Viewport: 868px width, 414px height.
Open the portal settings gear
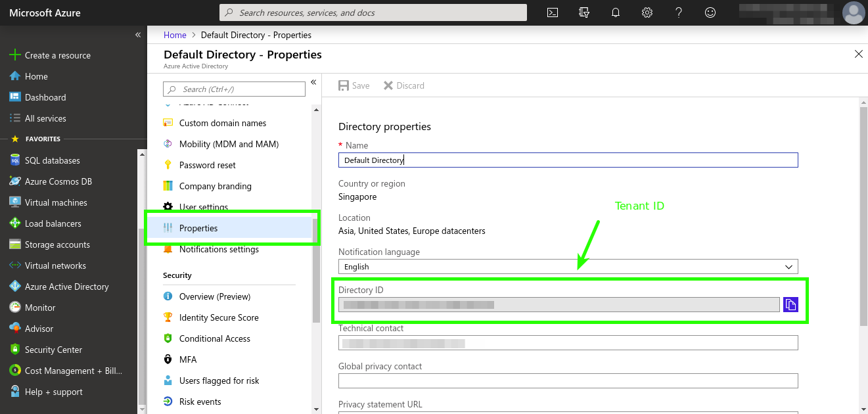[647, 12]
